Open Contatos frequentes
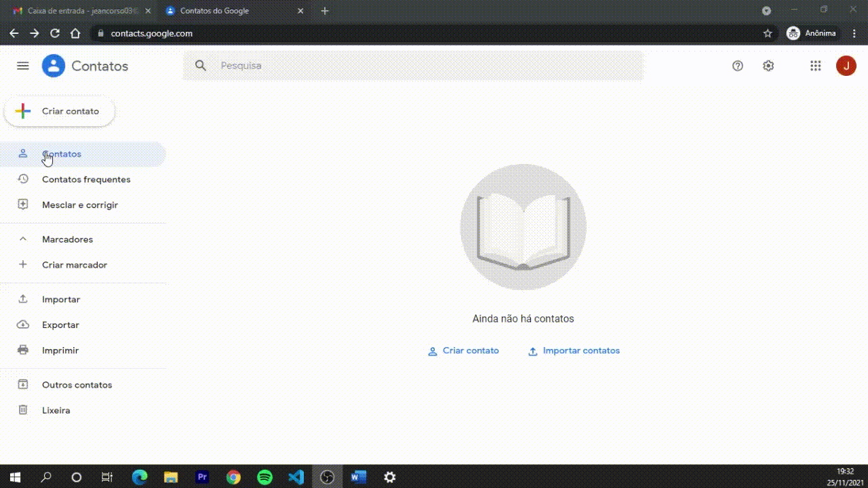The image size is (868, 488). pyautogui.click(x=82, y=180)
